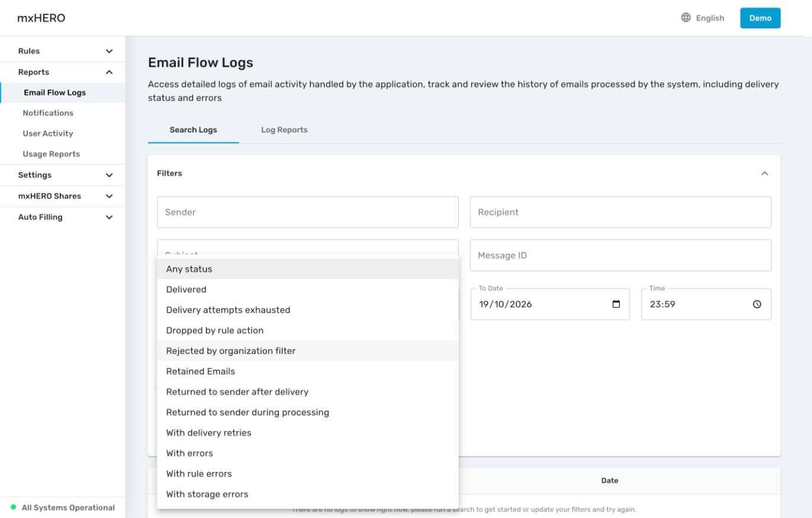Choose Dropped by rule action status

click(x=308, y=331)
